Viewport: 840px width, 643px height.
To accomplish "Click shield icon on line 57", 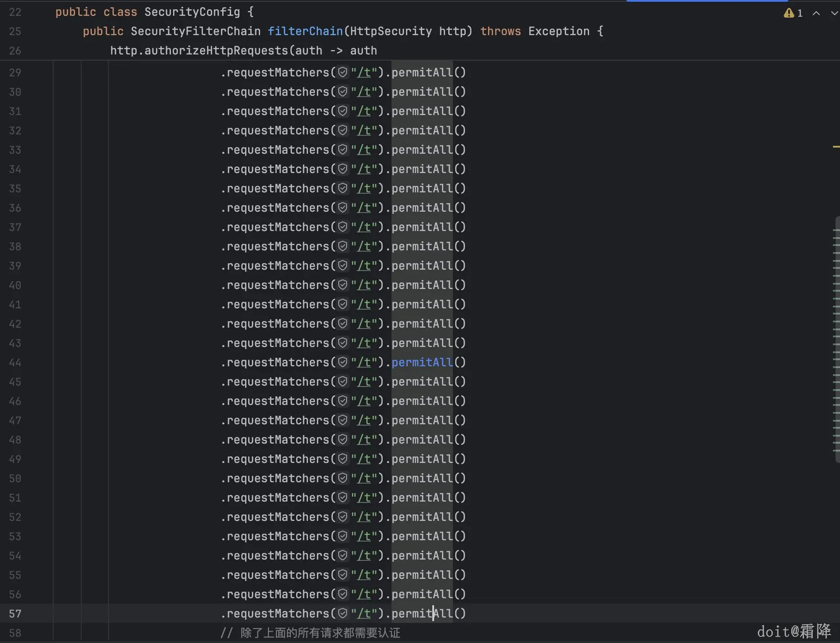I will click(343, 614).
